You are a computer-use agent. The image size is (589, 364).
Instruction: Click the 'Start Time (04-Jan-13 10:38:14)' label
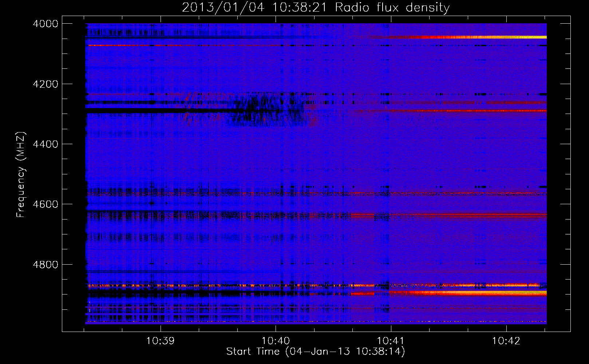[x=316, y=352]
